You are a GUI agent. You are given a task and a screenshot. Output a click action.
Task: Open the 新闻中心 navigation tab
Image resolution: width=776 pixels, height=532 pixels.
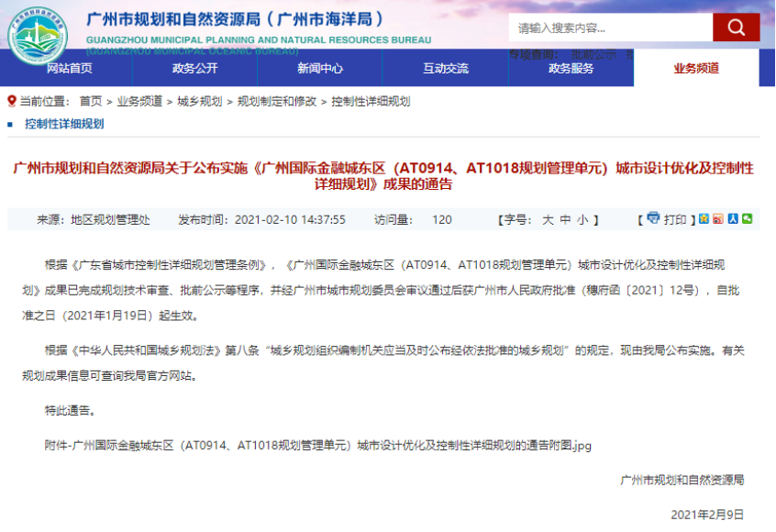(x=320, y=68)
